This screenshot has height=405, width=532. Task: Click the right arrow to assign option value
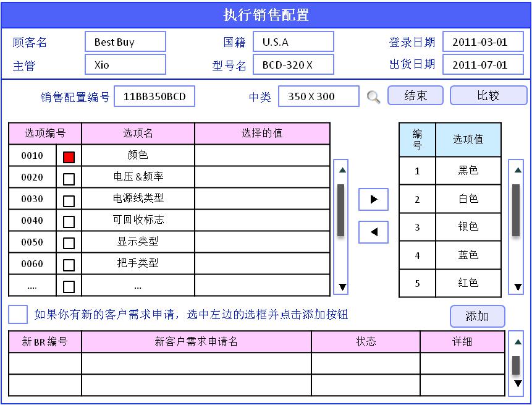tap(373, 200)
